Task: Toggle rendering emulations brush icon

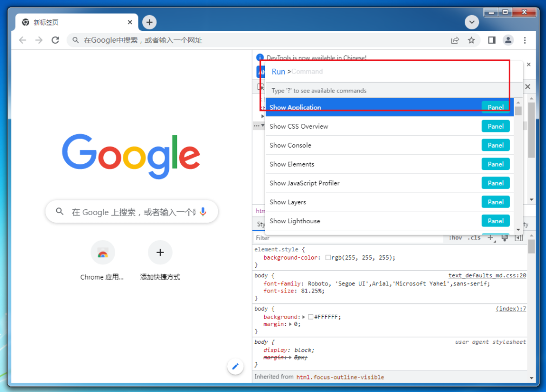Action: pos(504,238)
